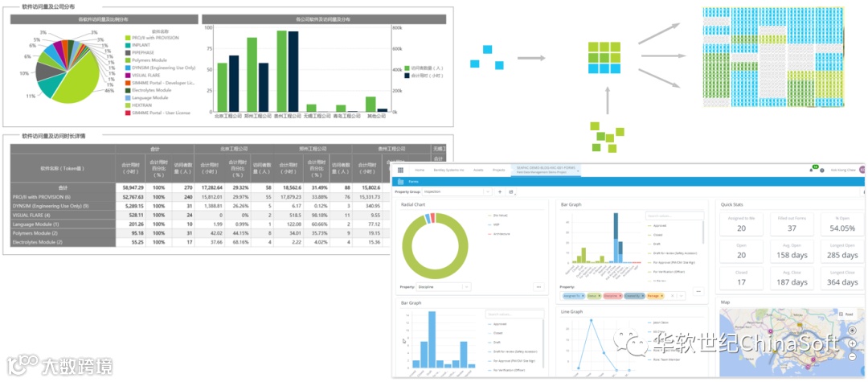The height and width of the screenshot is (382, 868).
Task: Click the tallest bar in the lower-left Bar Graph
Action: tap(432, 339)
